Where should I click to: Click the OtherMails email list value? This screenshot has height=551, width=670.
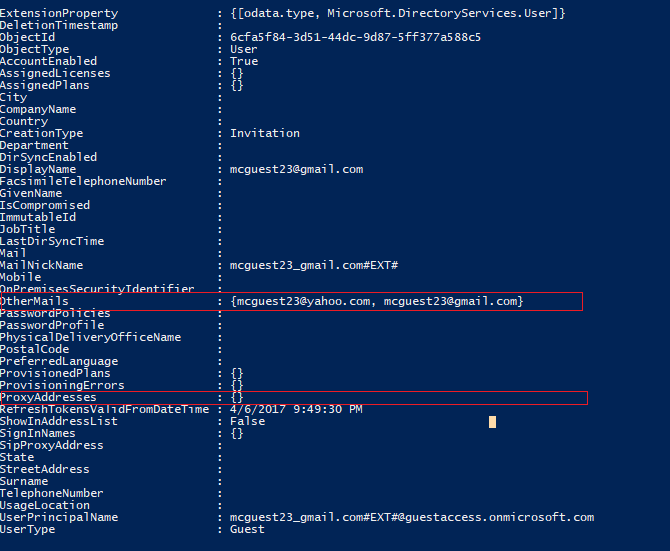pyautogui.click(x=376, y=301)
